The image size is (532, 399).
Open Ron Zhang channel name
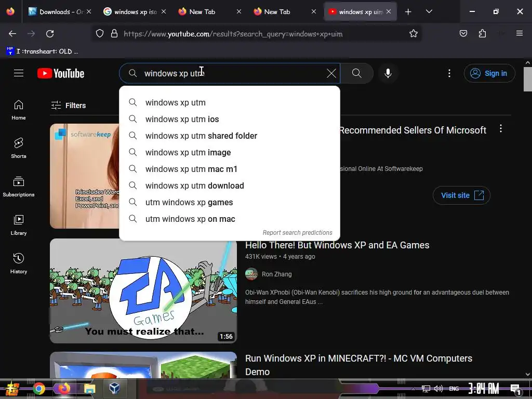276,274
